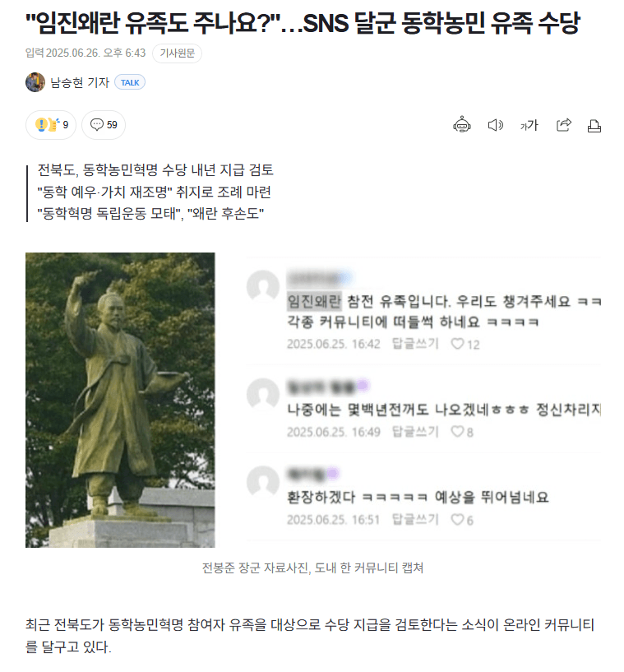
Task: Open the 전봉준 statue photo
Action: pyautogui.click(x=120, y=400)
